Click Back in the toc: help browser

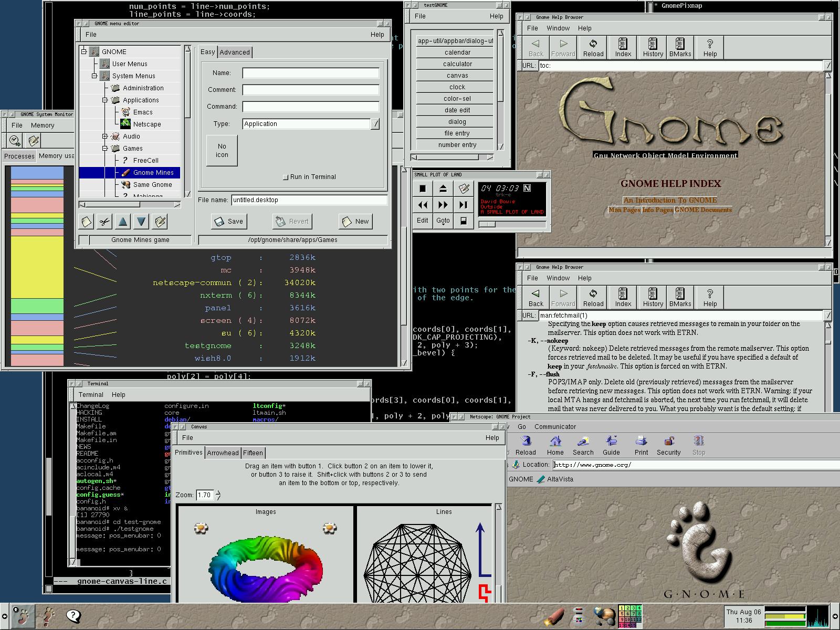click(536, 47)
